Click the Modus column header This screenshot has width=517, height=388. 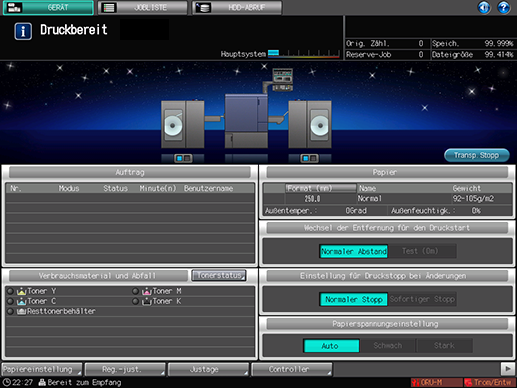click(x=69, y=189)
